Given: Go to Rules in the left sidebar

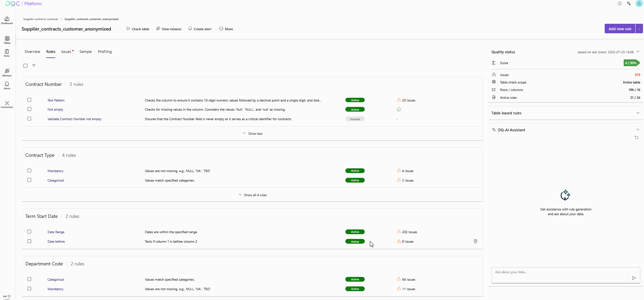Looking at the screenshot, I should click(7, 53).
